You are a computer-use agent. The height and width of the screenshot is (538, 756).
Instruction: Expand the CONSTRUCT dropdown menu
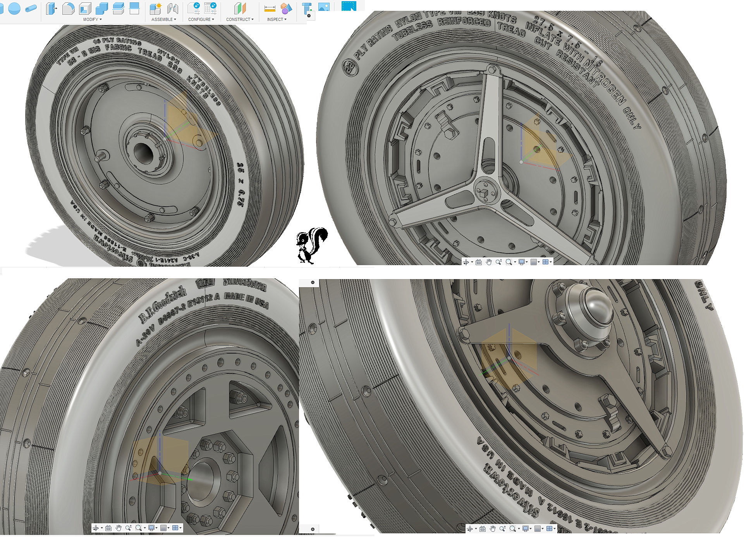coord(240,19)
